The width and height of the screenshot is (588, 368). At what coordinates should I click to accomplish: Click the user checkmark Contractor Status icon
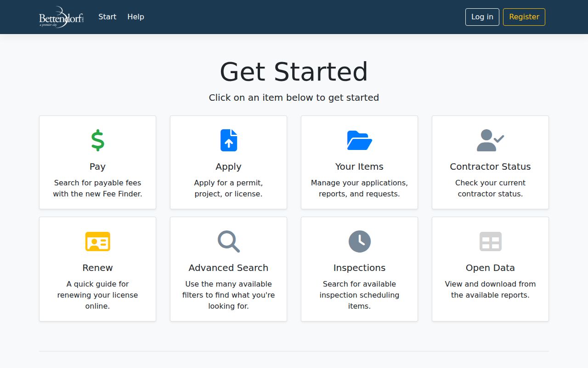[x=490, y=140]
